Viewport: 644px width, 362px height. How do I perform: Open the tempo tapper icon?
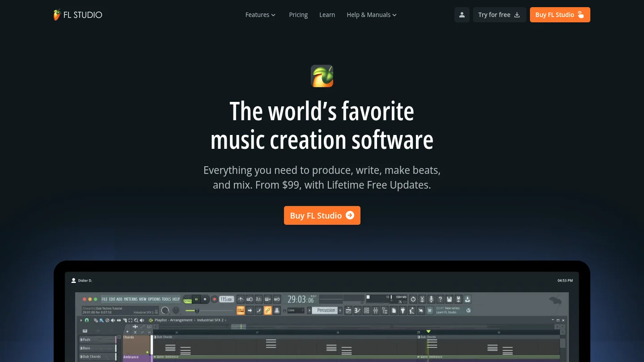412,310
